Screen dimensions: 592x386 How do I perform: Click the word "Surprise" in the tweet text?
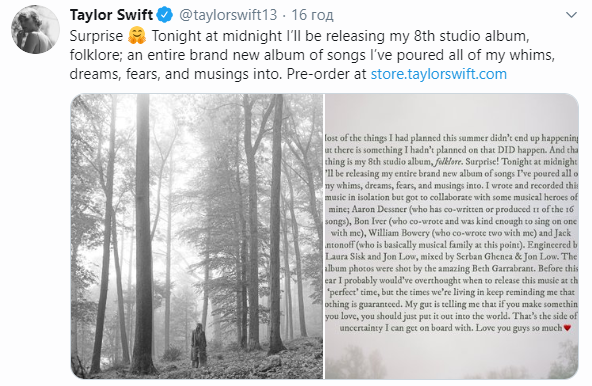point(96,36)
